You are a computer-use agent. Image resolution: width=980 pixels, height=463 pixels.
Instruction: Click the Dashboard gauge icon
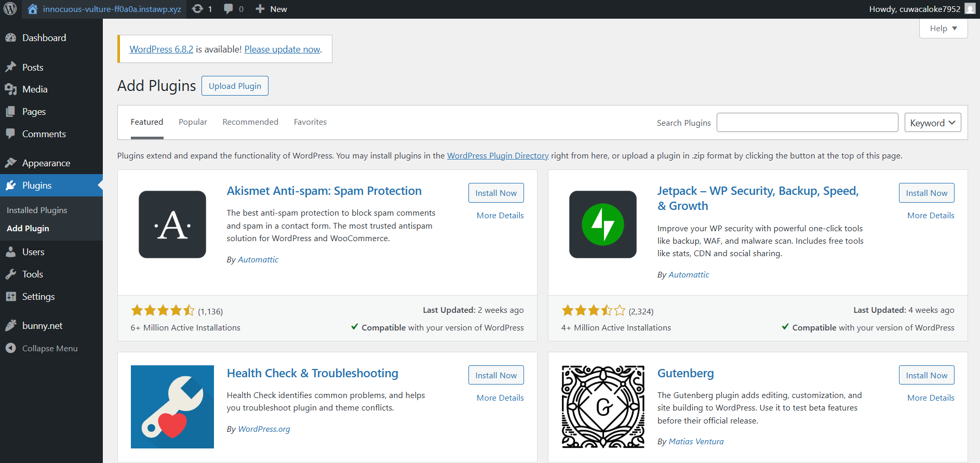click(10, 37)
